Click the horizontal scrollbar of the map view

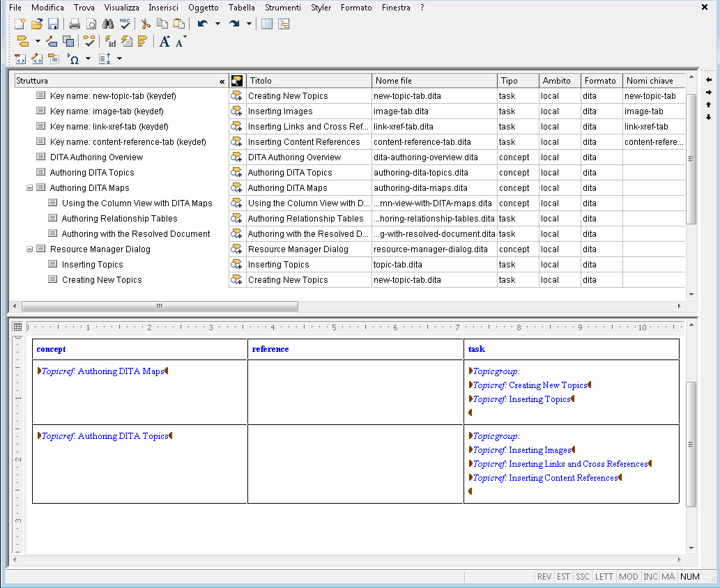click(x=160, y=306)
